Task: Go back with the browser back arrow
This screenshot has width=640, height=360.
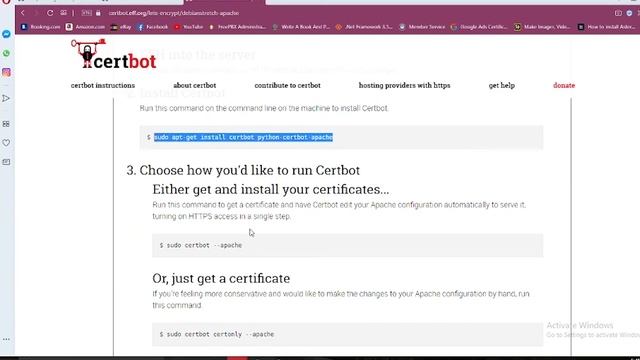Action: pos(23,13)
